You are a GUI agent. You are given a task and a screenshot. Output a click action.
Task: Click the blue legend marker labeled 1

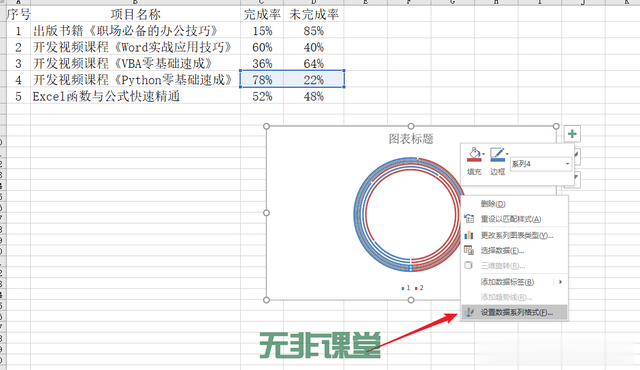403,288
